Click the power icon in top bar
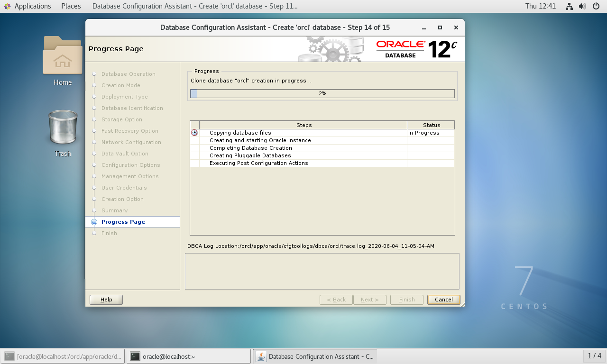The width and height of the screenshot is (607, 364). point(596,6)
